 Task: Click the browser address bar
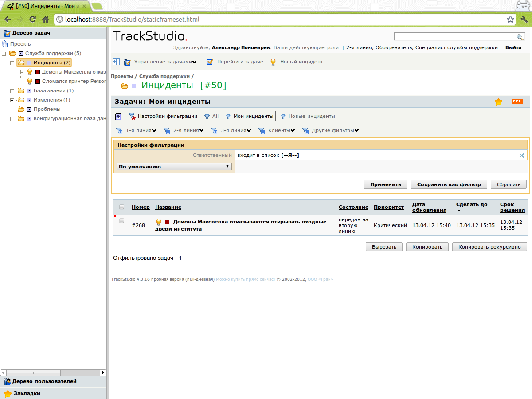(x=284, y=20)
